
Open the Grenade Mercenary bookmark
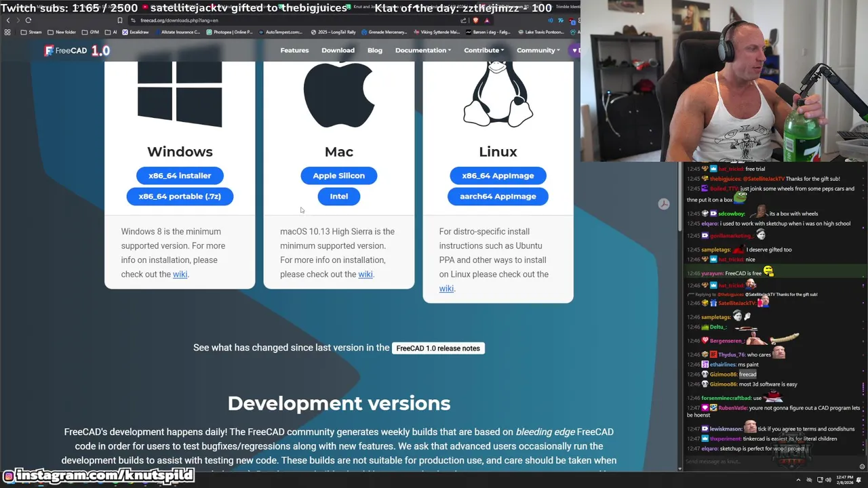384,32
